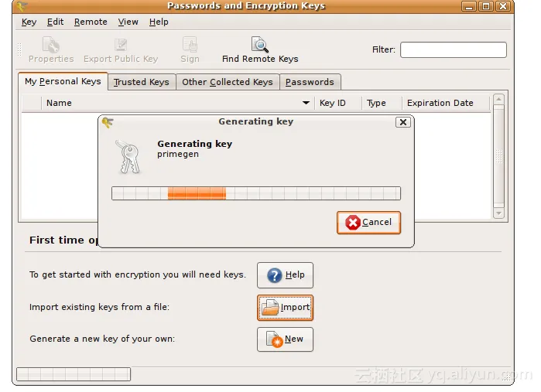
Task: Switch to the Other Collected Keys tab
Action: coord(227,82)
